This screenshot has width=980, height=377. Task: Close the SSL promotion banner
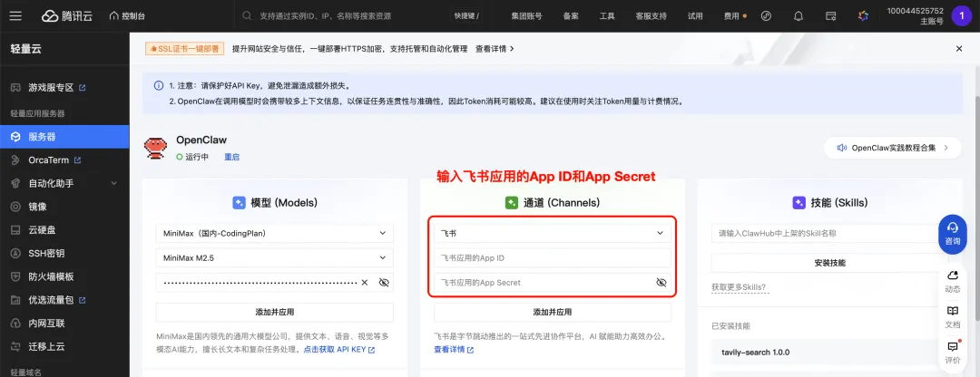coord(959,49)
